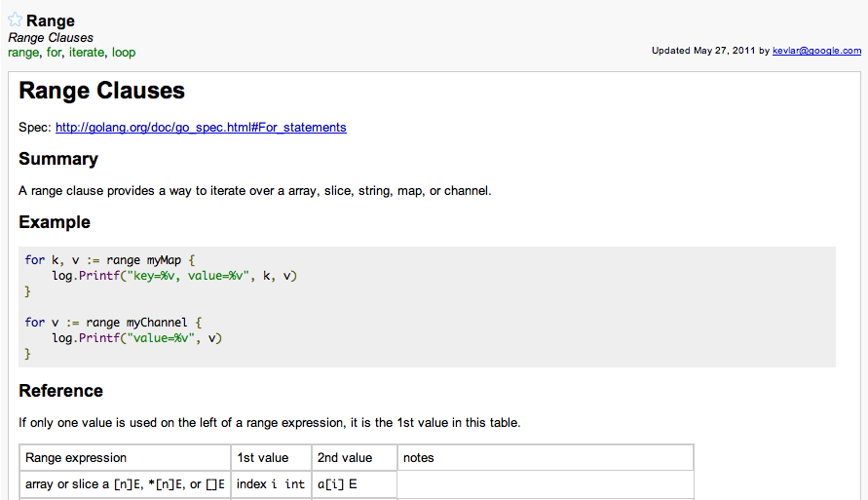Click the 'Range' page title
Screen dimensions: 868x500
51,20
